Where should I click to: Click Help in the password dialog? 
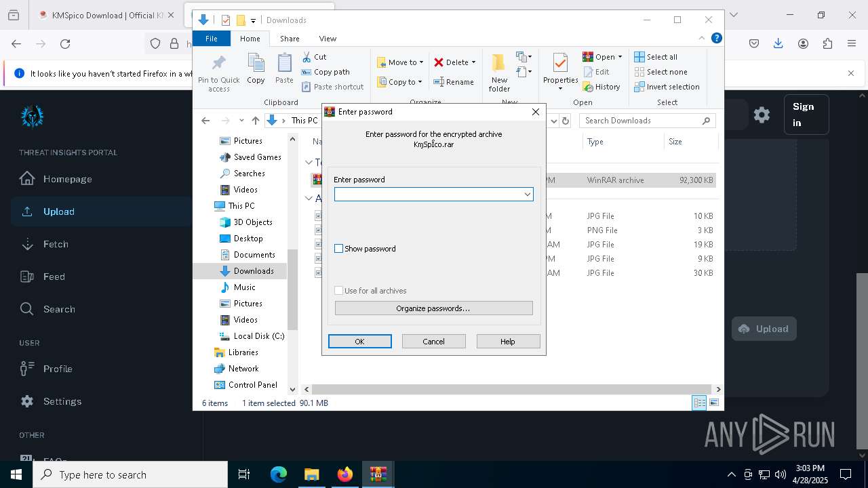tap(508, 342)
